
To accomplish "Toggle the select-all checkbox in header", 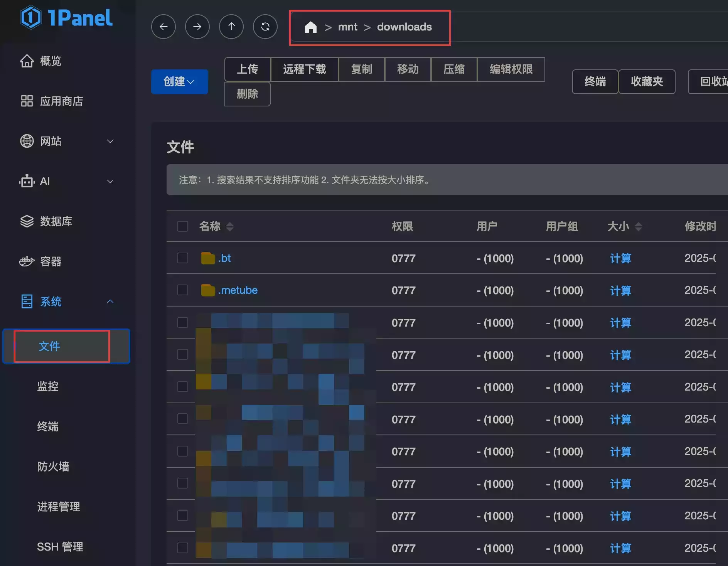I will pos(183,226).
